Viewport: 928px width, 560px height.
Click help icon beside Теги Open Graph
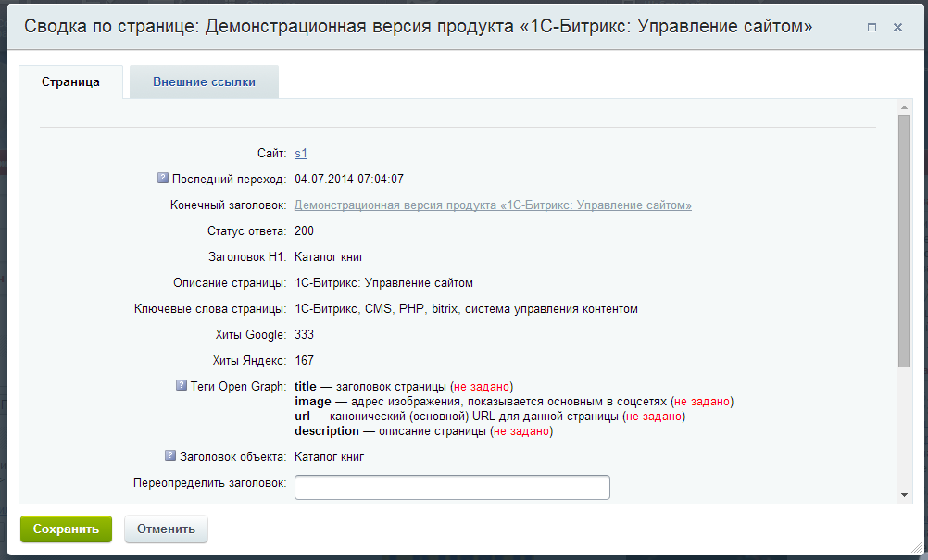182,386
